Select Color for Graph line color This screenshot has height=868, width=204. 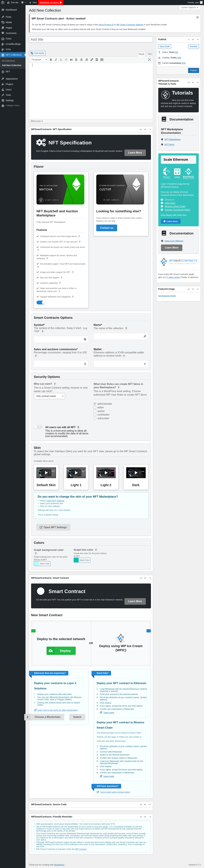[82, 560]
